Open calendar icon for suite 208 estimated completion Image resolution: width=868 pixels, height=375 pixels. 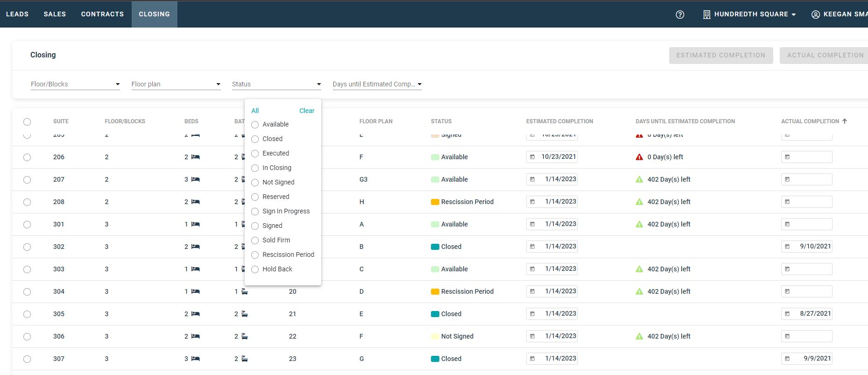[532, 202]
